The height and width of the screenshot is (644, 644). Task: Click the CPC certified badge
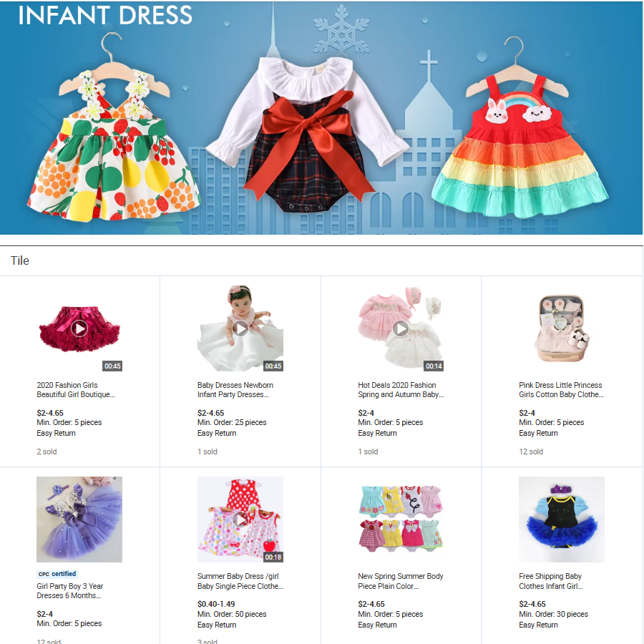(x=57, y=574)
